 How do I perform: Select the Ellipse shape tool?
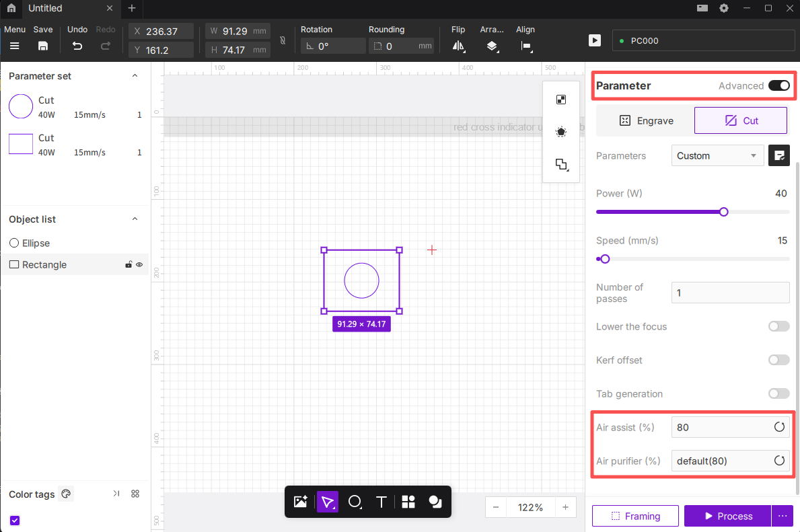pos(355,502)
